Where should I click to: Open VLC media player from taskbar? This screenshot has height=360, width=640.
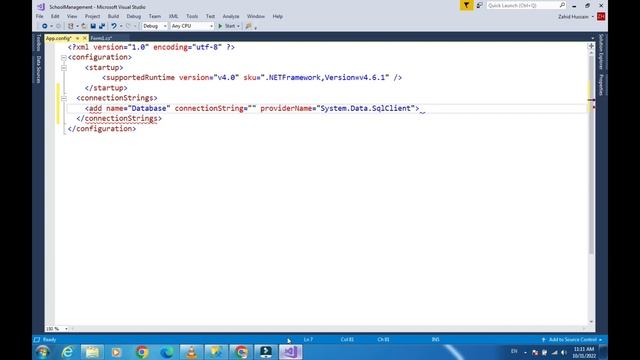tap(191, 352)
